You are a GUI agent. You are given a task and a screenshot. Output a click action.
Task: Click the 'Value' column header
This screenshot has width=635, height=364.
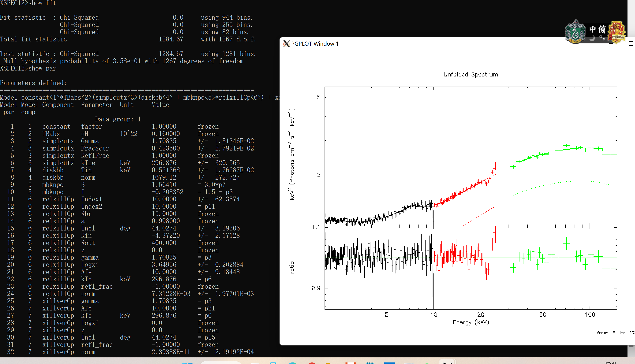click(x=160, y=104)
